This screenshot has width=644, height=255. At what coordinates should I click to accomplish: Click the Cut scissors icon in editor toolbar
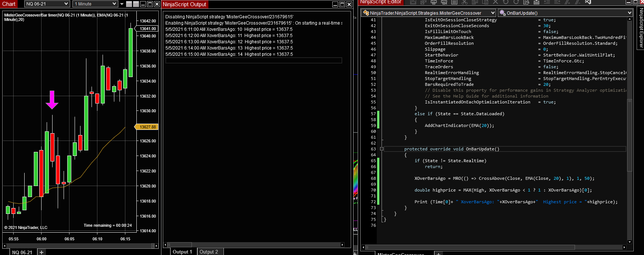465,2
